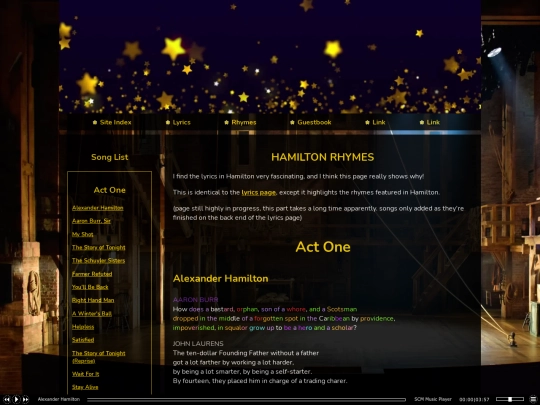Open The Story of Tonight song link
The image size is (540, 405).
(x=98, y=247)
